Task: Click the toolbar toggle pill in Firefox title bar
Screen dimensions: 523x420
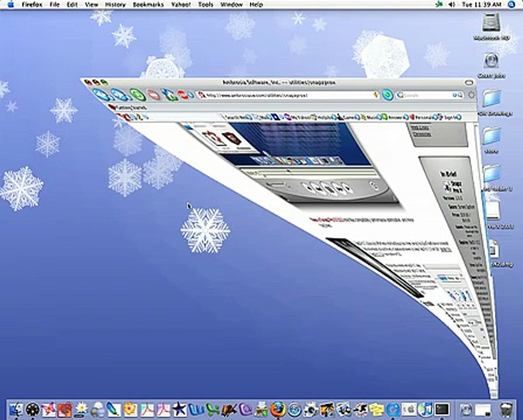Action: (x=469, y=82)
